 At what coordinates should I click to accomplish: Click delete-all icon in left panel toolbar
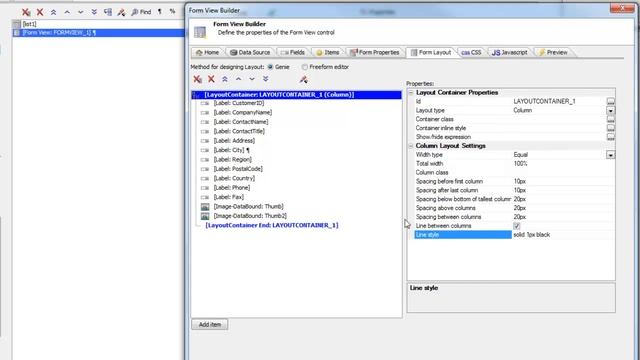coord(26,12)
